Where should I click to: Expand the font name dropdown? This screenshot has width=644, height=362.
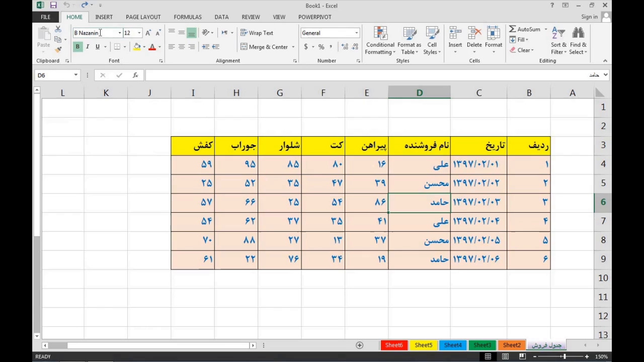120,33
